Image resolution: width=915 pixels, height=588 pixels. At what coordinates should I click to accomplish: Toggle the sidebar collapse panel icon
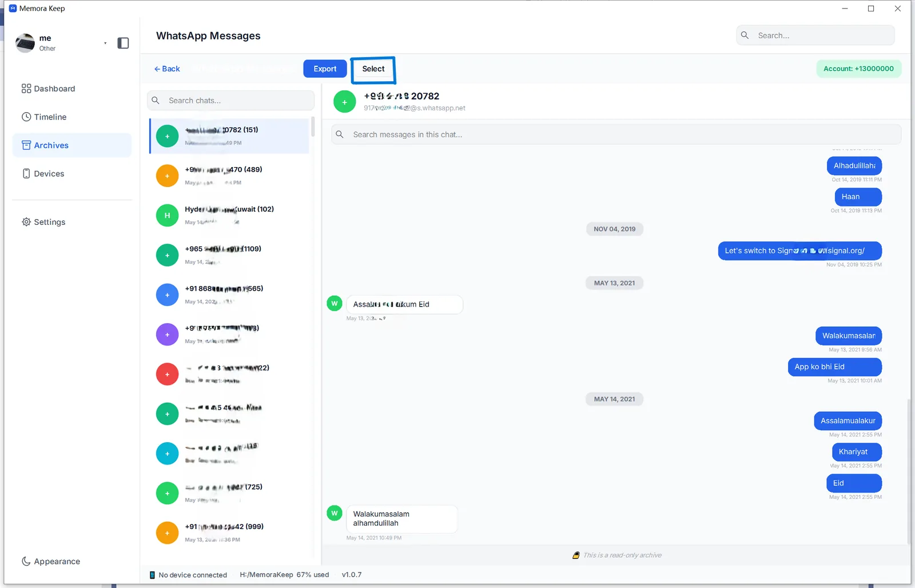123,43
